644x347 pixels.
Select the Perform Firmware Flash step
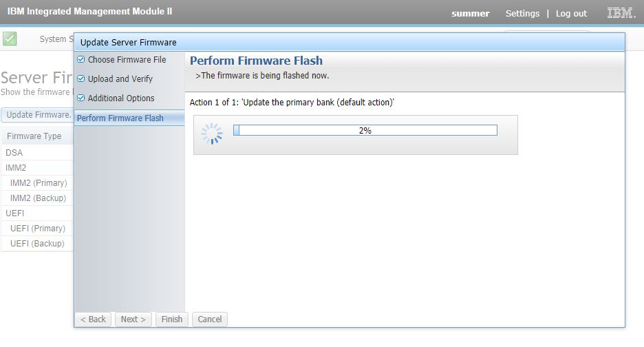129,118
